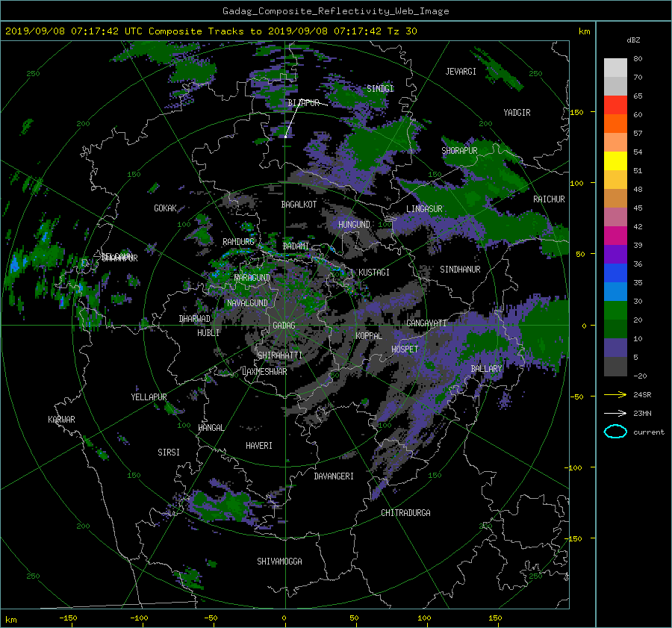Click the YADGIR city label
672x628 pixels.
click(517, 112)
